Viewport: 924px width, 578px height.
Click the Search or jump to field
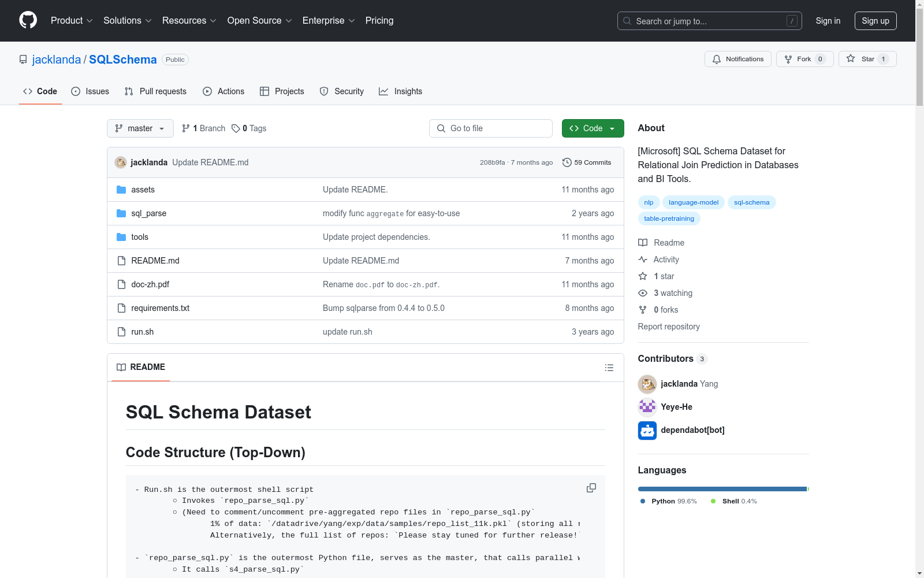tap(710, 21)
